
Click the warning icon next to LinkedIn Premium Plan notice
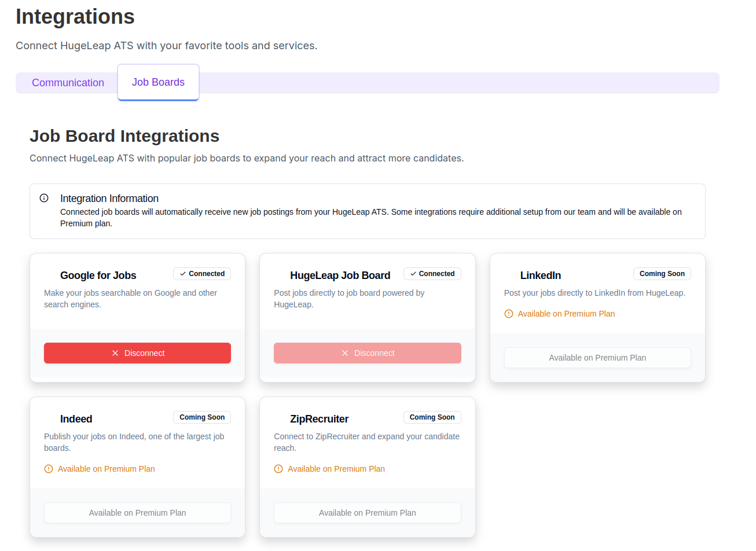[508, 313]
